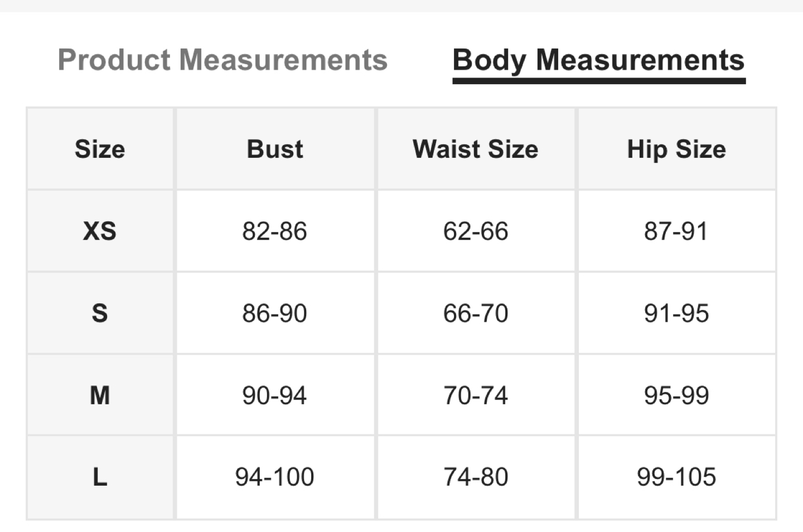This screenshot has height=532, width=803.
Task: Click the M waist value 70-74
Action: (476, 395)
